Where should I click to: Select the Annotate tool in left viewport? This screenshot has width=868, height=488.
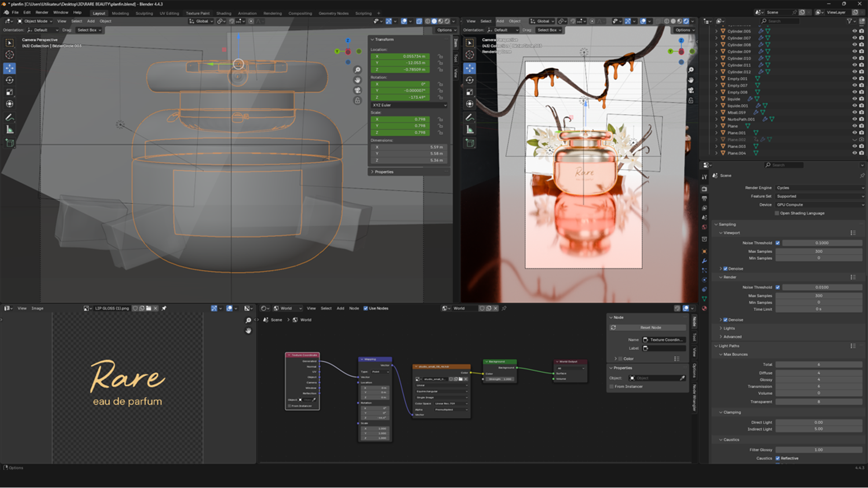(x=9, y=117)
